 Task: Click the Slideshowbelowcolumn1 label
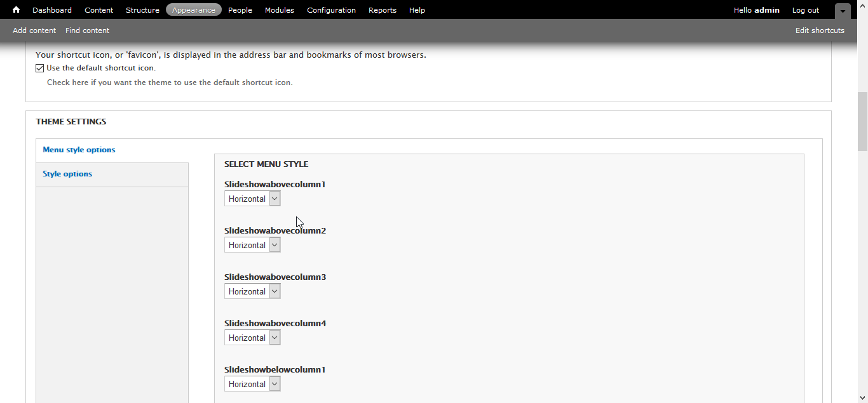[275, 370]
